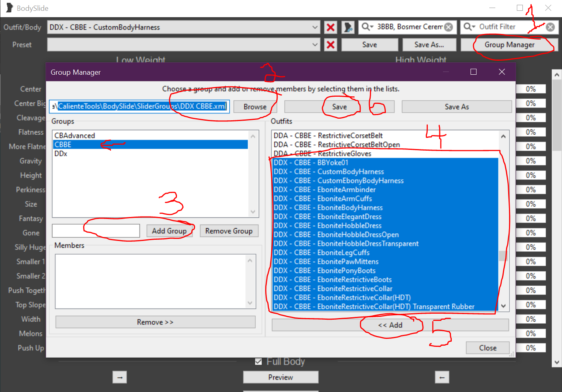Screen dimensions: 562x392
Task: Click Remove >> under Members list
Action: (155, 322)
